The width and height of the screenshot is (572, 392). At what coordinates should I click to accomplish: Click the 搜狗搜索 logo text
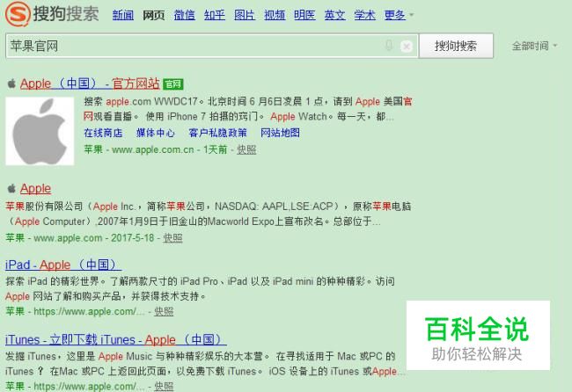[x=66, y=13]
